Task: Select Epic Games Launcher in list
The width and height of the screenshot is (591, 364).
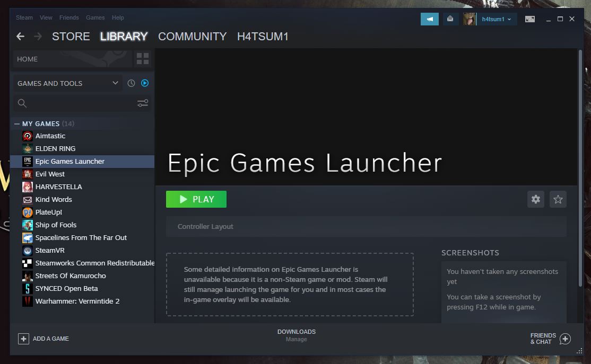Action: tap(83, 161)
